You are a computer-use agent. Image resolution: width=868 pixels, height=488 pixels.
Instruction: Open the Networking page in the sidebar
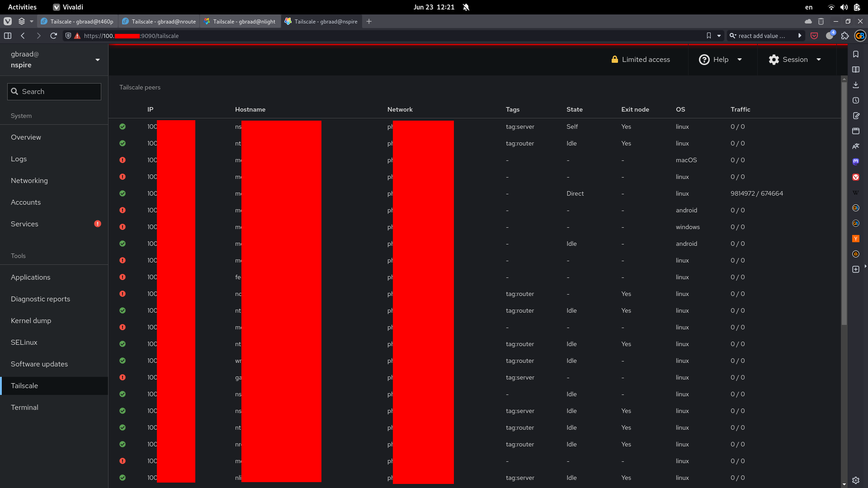click(x=29, y=180)
